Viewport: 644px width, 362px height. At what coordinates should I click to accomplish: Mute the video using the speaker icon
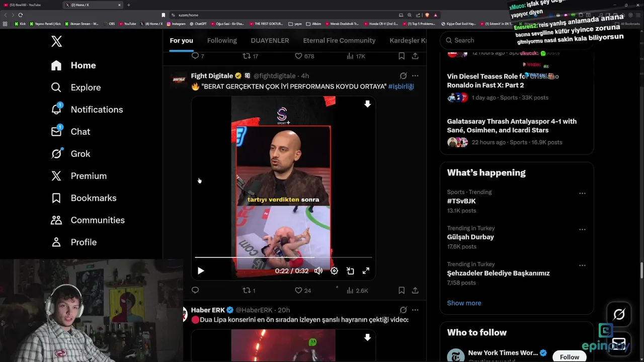pos(318,271)
